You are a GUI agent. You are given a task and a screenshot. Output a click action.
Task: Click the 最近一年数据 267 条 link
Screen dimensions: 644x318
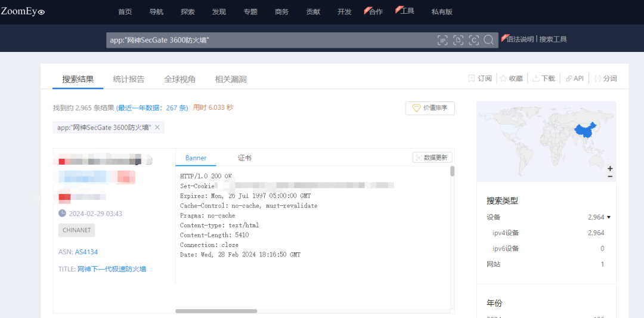[x=153, y=107]
